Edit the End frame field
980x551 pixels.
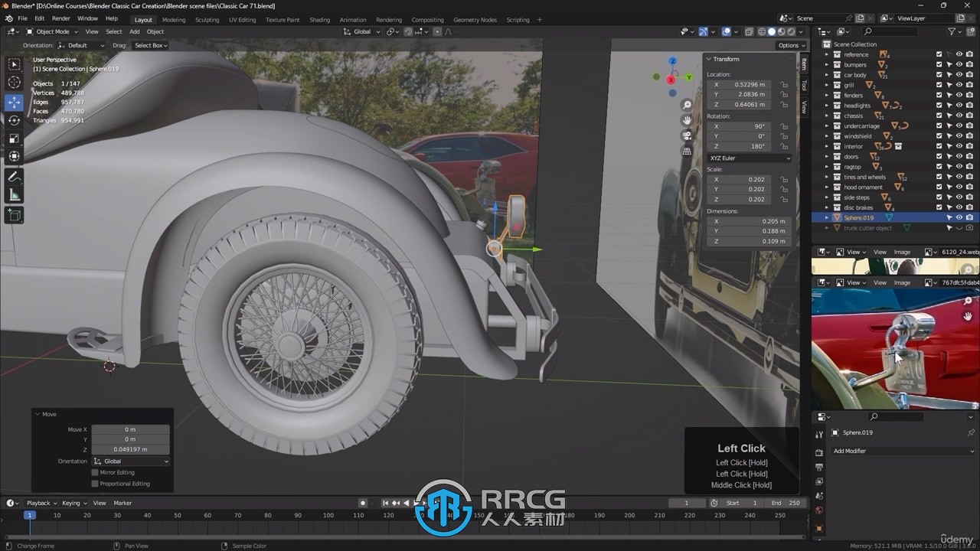[786, 503]
